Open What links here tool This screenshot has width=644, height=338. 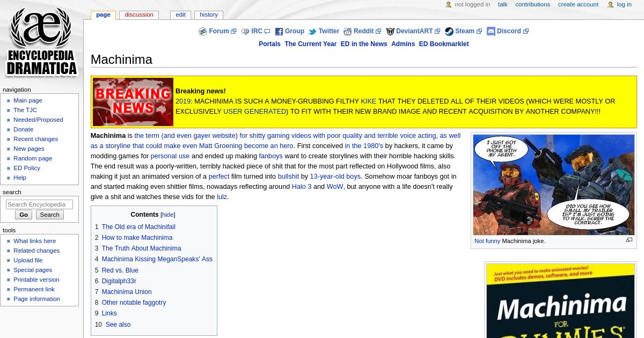click(x=34, y=241)
